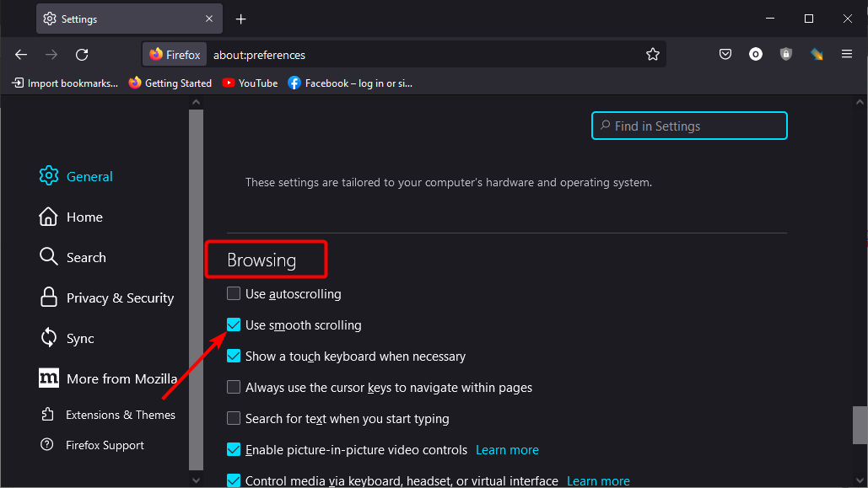Close the Settings tab
The image size is (868, 488).
[209, 19]
